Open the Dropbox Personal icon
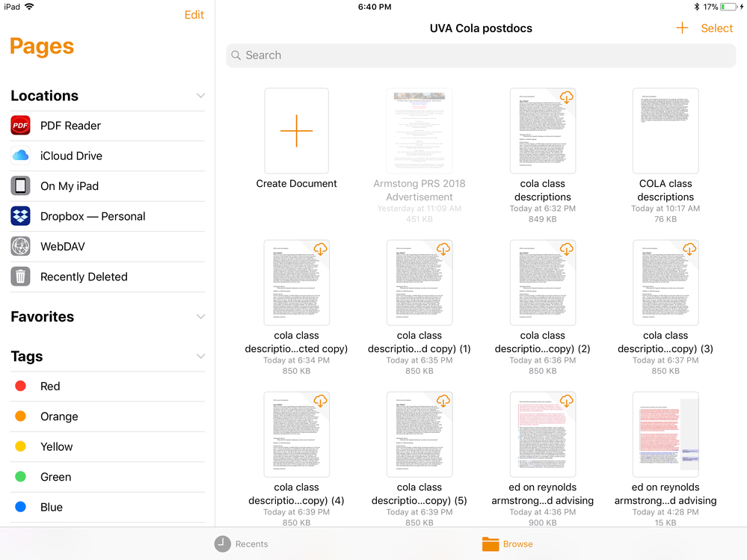The width and height of the screenshot is (747, 560). tap(20, 216)
